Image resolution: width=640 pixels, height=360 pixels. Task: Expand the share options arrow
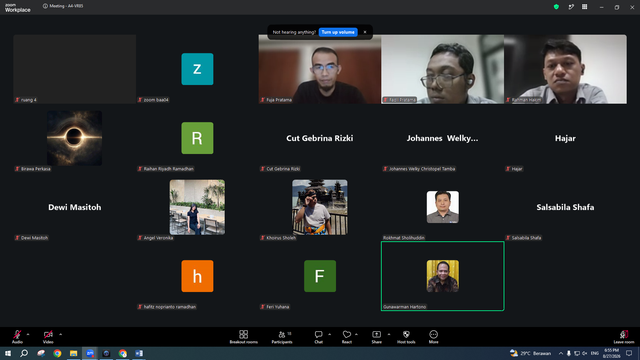389,334
